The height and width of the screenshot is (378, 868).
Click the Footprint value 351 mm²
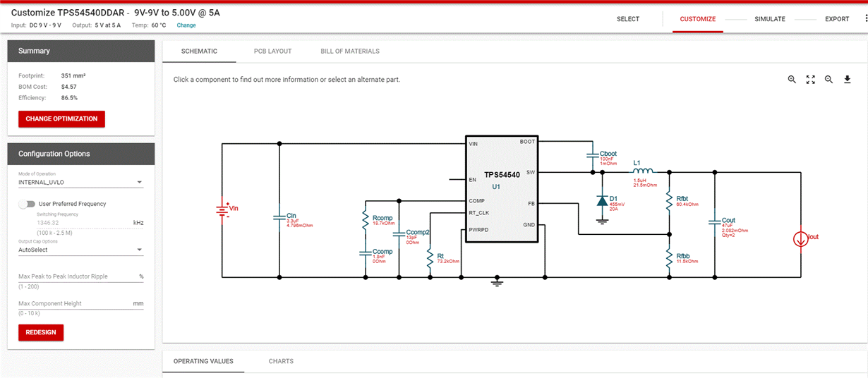(x=73, y=75)
